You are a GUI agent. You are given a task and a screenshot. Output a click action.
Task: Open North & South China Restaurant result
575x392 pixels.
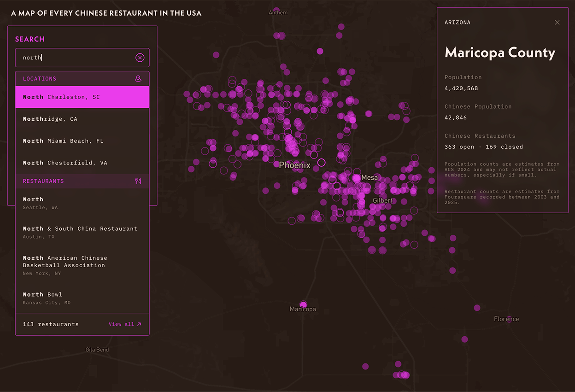(x=82, y=232)
